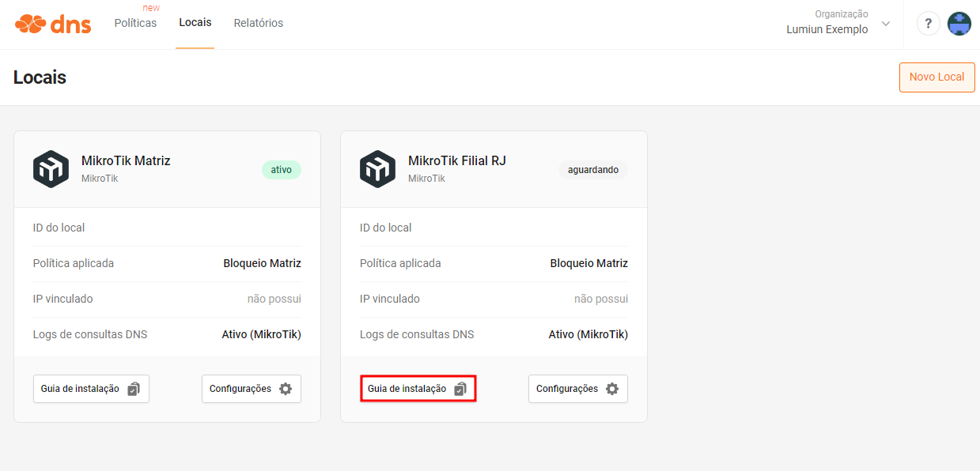
Task: Click gear icon in MikroTik Matriz card
Action: [x=286, y=389]
